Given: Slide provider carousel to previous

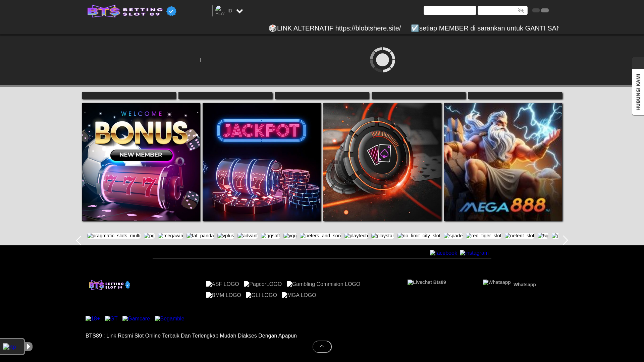Looking at the screenshot, I should [78, 240].
